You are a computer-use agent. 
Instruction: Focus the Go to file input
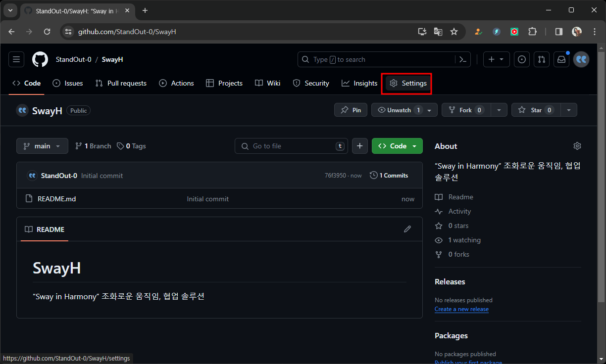tap(291, 146)
